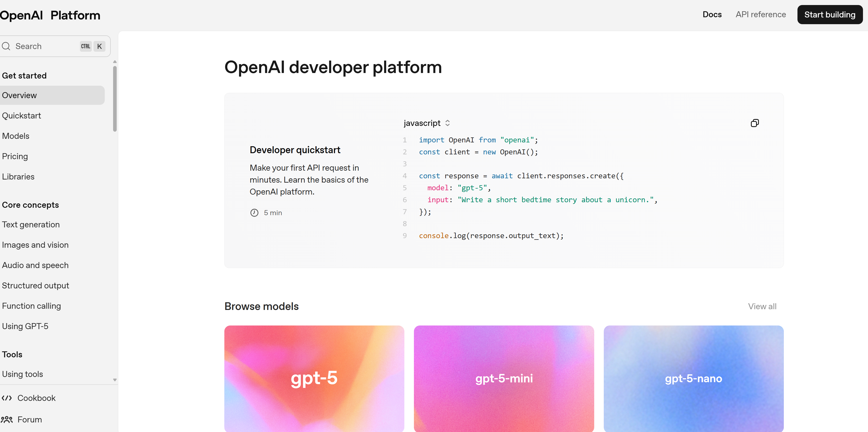Click the Tools section heading
The height and width of the screenshot is (432, 868).
tap(12, 354)
